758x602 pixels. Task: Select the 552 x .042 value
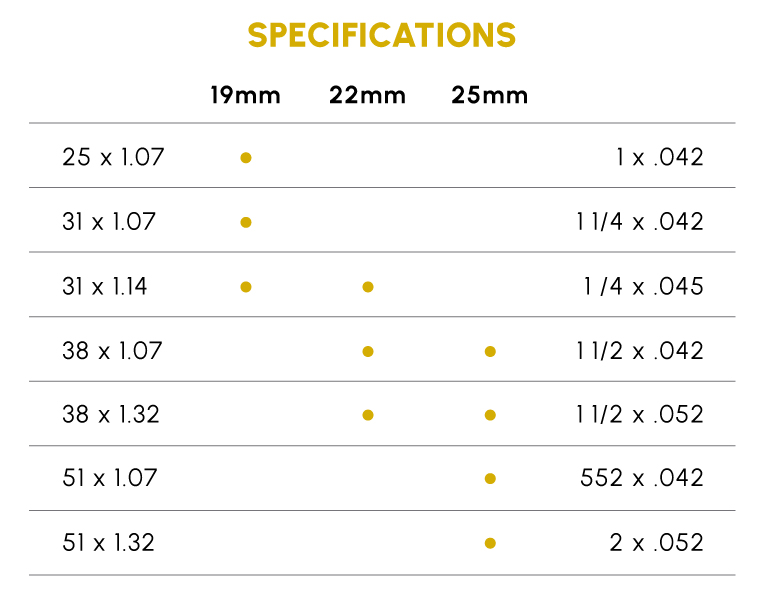pyautogui.click(x=642, y=478)
